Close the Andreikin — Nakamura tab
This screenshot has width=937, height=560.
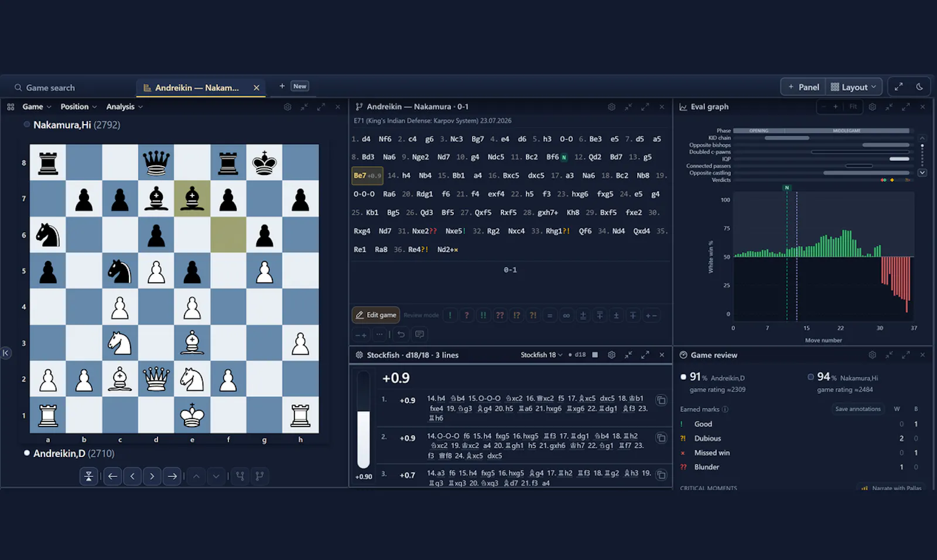click(x=257, y=88)
